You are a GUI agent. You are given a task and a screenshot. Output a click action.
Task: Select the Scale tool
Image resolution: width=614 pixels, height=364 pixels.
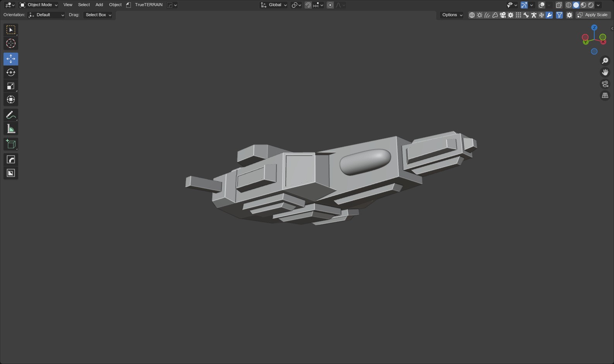[x=11, y=86]
